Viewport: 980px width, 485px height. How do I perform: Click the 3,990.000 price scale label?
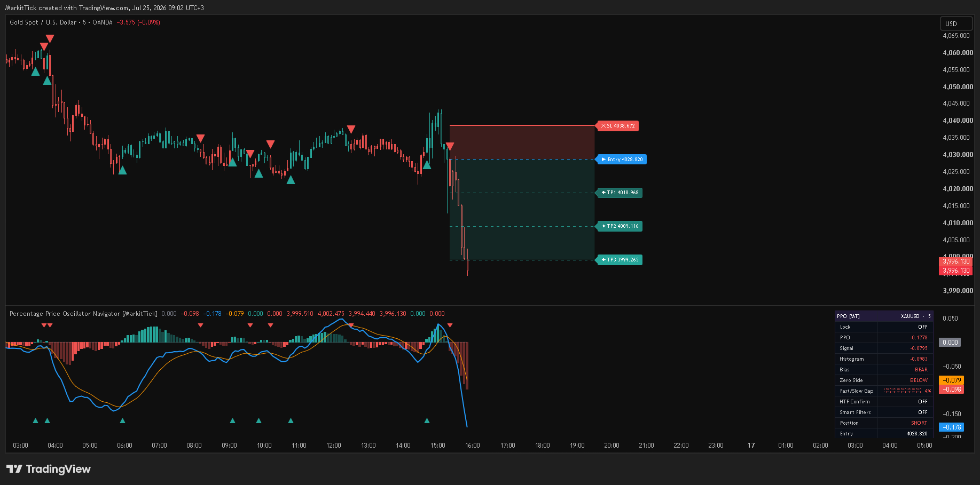pyautogui.click(x=958, y=291)
